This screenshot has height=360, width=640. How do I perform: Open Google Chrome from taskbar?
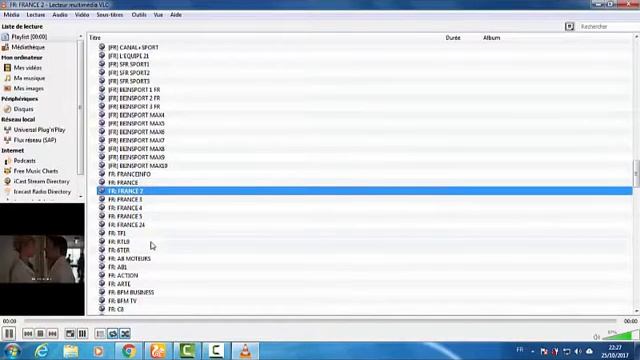click(129, 351)
